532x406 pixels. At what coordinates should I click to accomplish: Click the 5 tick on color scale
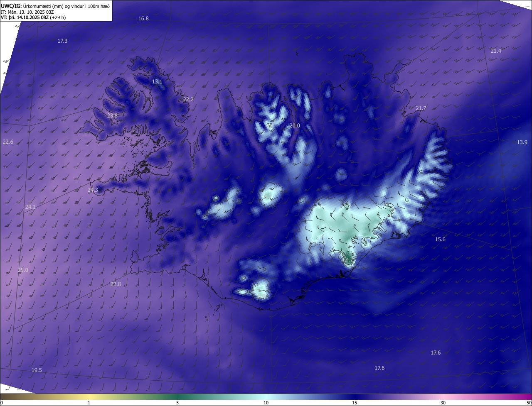(177, 403)
